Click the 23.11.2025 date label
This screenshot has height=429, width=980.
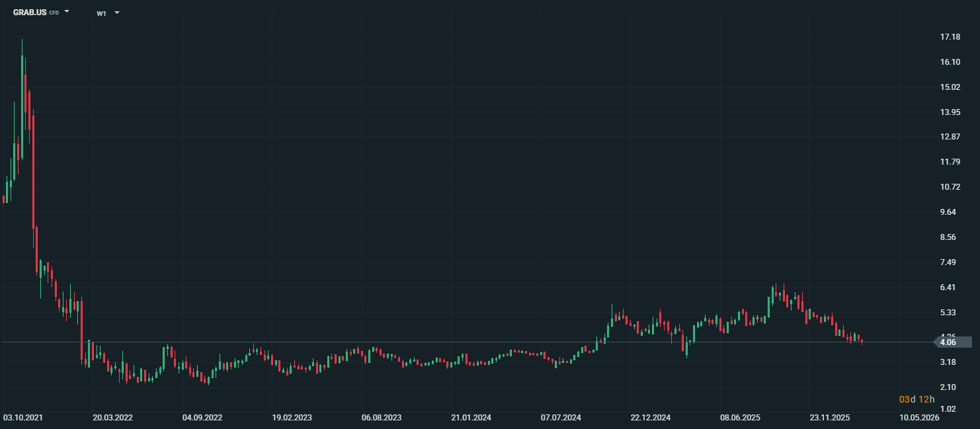(830, 418)
